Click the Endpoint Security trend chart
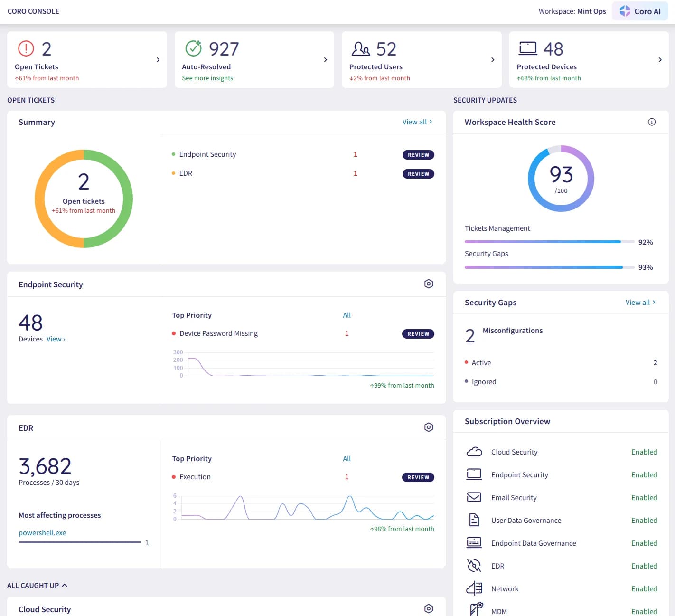Image resolution: width=675 pixels, height=616 pixels. pyautogui.click(x=304, y=365)
